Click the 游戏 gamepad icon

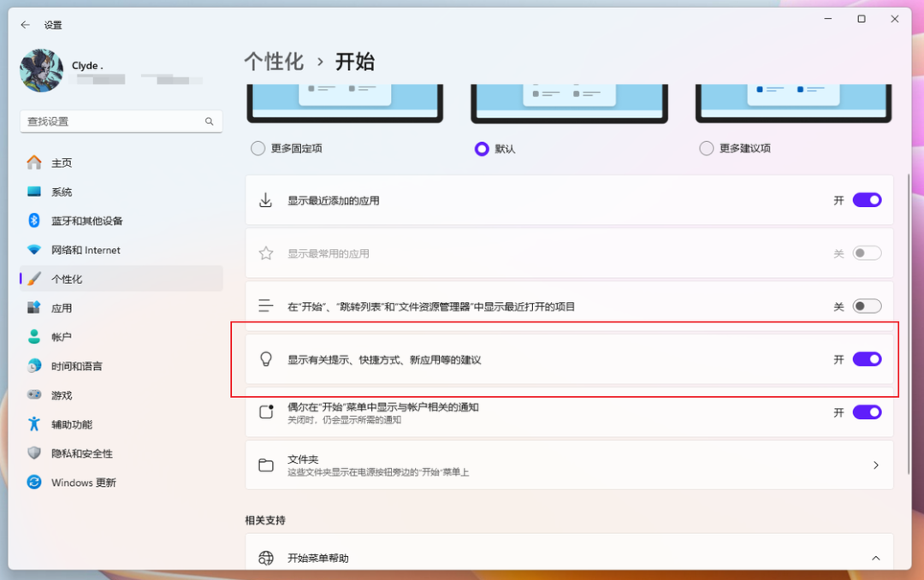(x=34, y=395)
